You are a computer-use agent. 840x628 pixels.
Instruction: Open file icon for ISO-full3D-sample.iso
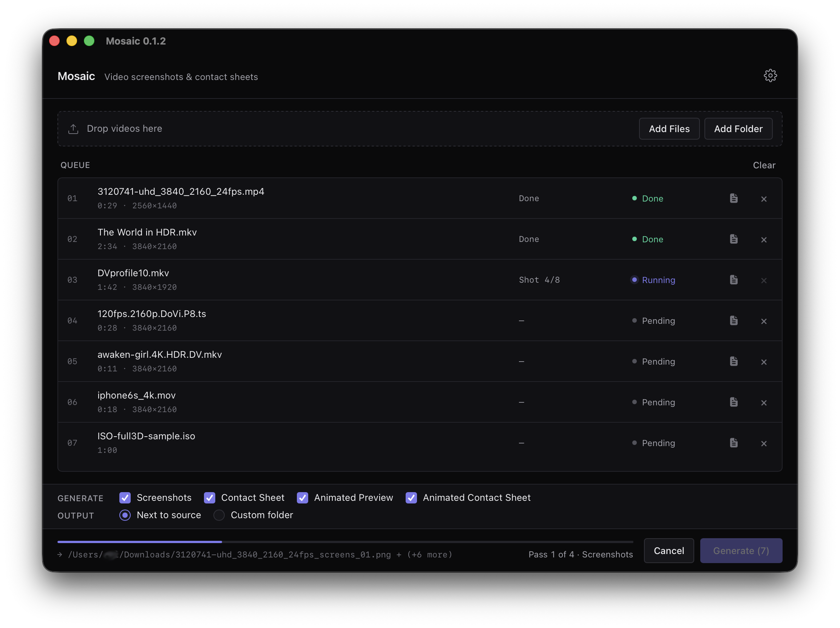[733, 443]
